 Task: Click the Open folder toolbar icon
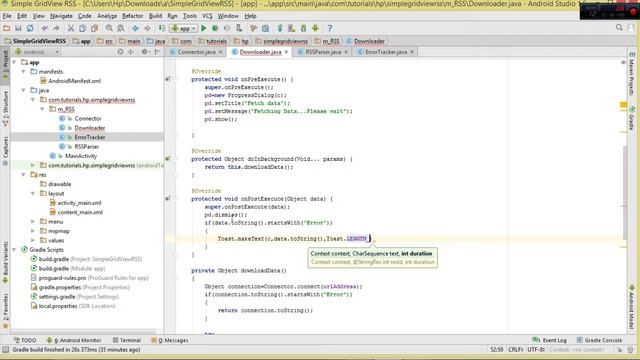(x=7, y=28)
